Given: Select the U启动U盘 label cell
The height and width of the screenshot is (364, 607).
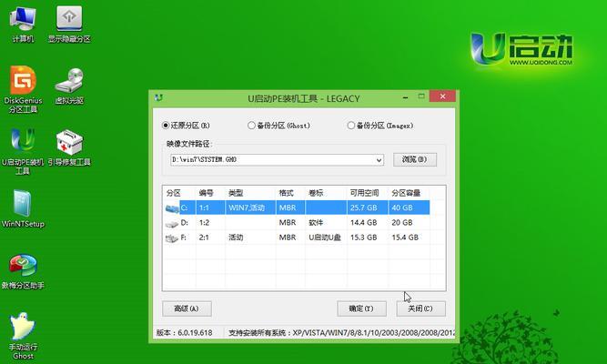Looking at the screenshot, I should 325,238.
